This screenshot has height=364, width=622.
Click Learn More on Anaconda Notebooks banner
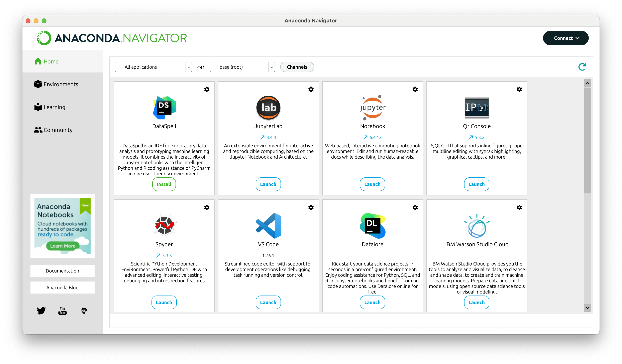63,246
